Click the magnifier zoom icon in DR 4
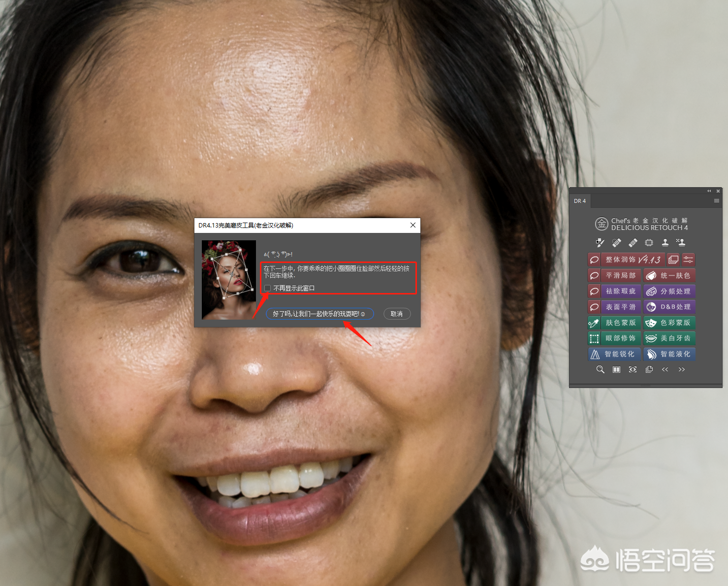 tap(600, 369)
